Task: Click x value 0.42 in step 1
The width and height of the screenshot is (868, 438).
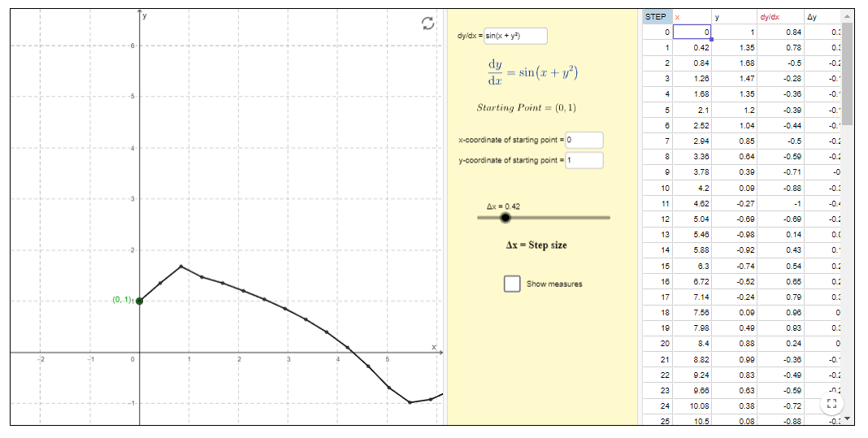Action: [x=692, y=48]
